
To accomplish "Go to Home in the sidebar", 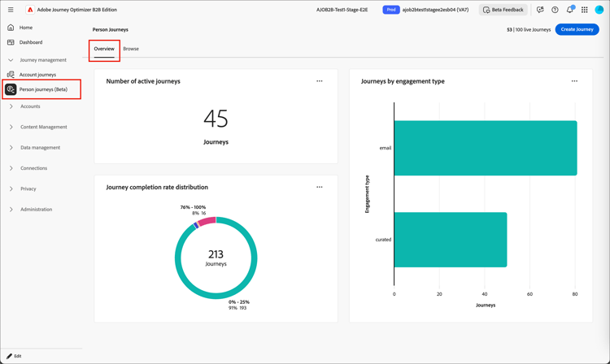I will [x=26, y=28].
